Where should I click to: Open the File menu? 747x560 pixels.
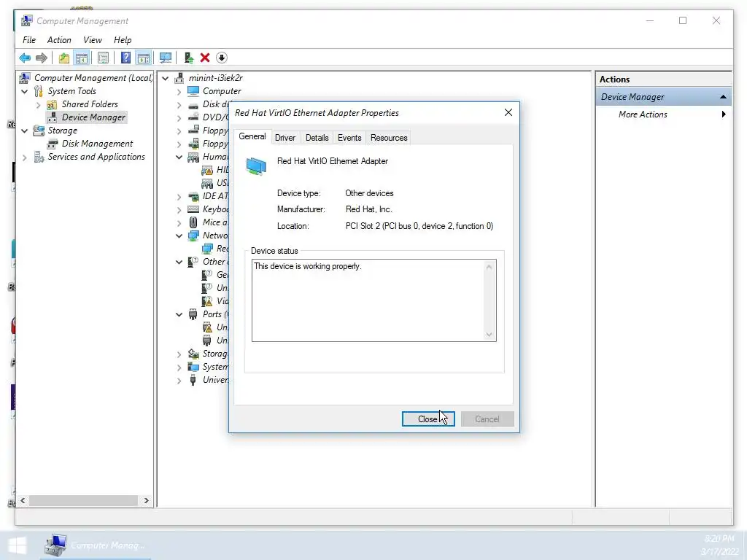(x=29, y=40)
